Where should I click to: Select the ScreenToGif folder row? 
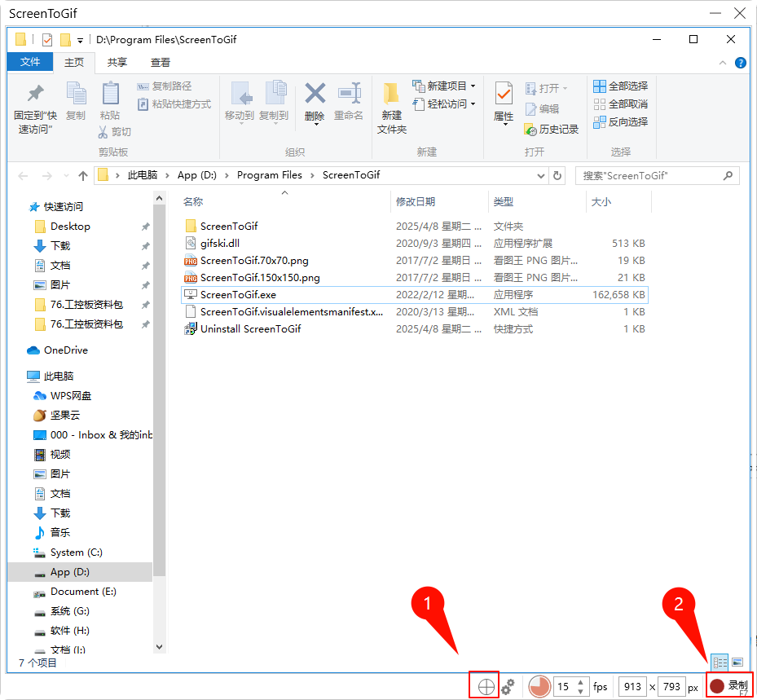pyautogui.click(x=414, y=226)
